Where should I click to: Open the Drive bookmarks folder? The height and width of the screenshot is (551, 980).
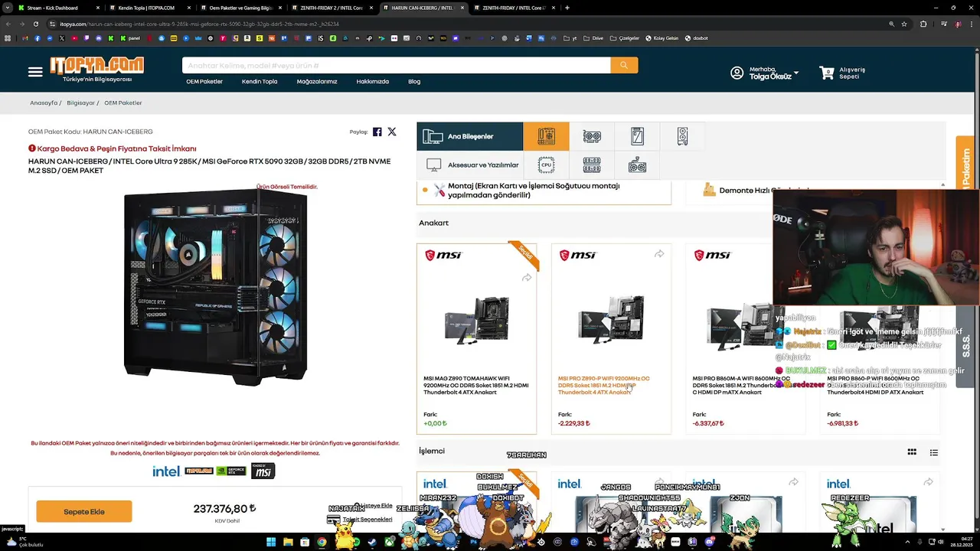click(x=593, y=38)
